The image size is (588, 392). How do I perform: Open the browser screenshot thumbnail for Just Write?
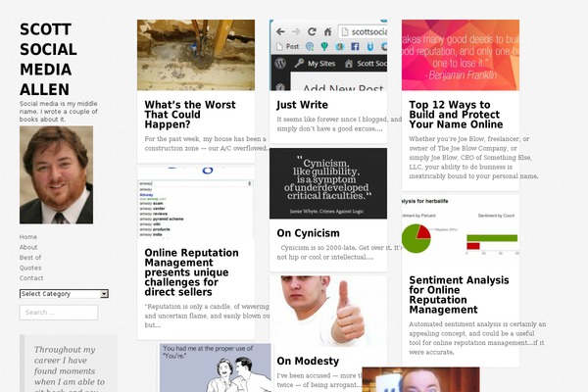pos(328,55)
